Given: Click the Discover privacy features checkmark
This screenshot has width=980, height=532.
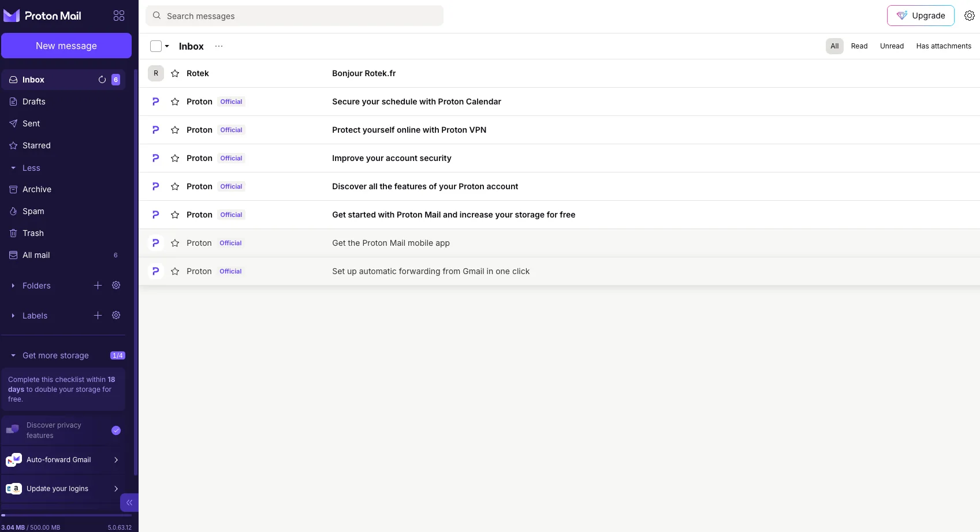Looking at the screenshot, I should tap(116, 430).
